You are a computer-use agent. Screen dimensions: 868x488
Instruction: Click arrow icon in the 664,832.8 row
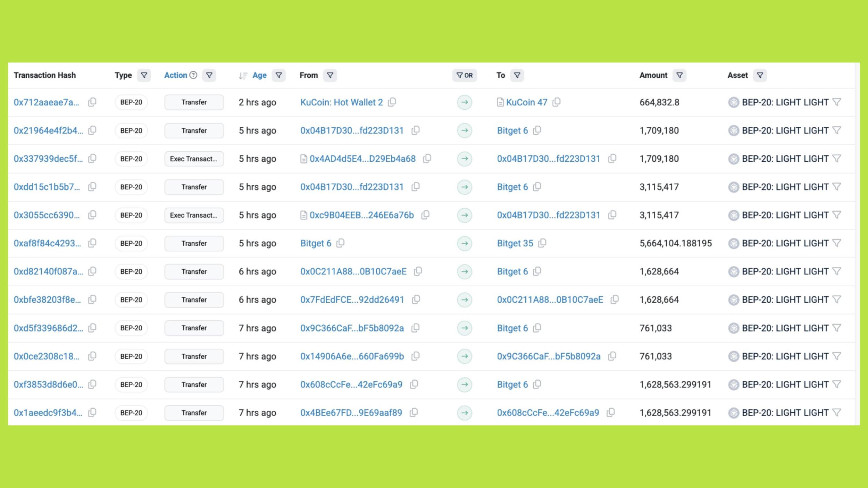465,102
